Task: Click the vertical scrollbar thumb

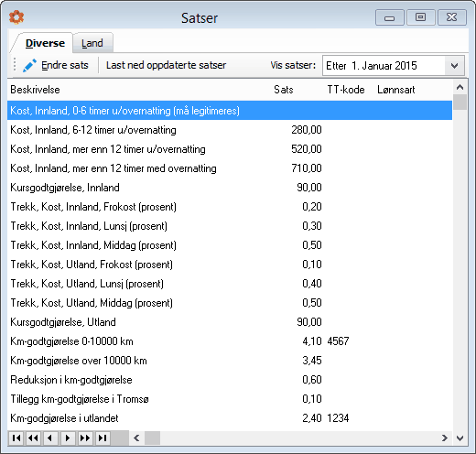Action: pos(460,102)
